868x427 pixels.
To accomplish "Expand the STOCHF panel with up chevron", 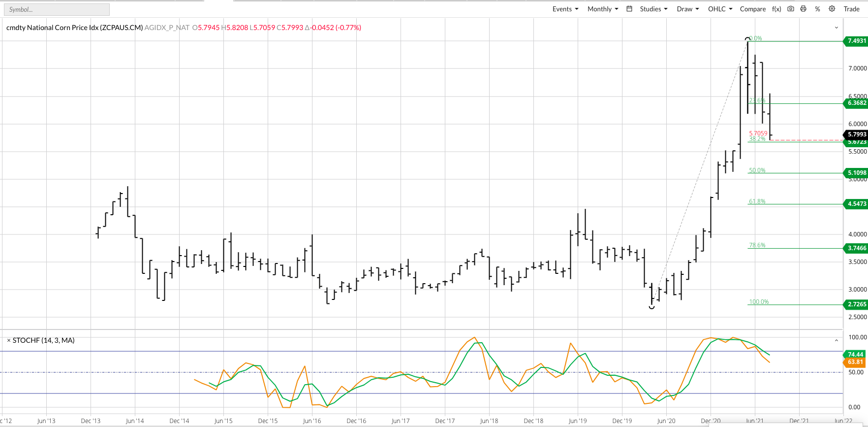I will (x=837, y=340).
